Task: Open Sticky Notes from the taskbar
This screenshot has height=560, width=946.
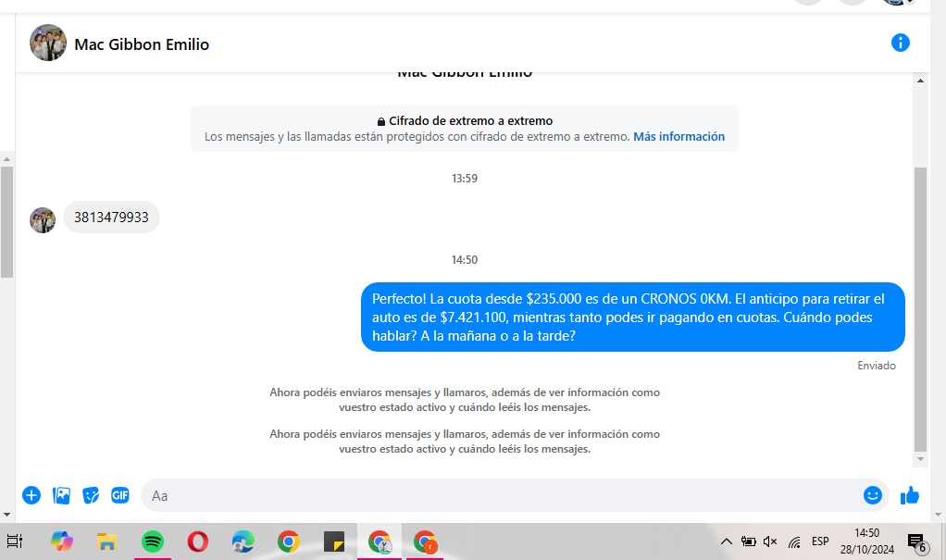Action: coord(333,541)
